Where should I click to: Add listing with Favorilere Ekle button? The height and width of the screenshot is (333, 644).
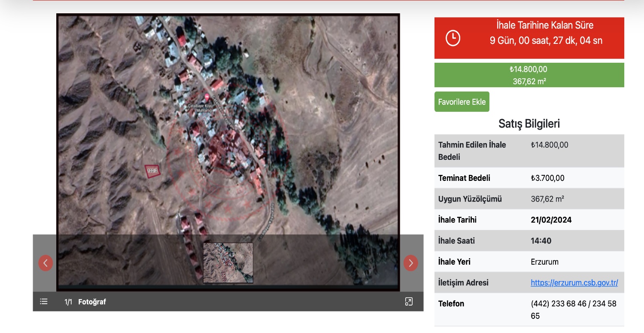tap(462, 102)
